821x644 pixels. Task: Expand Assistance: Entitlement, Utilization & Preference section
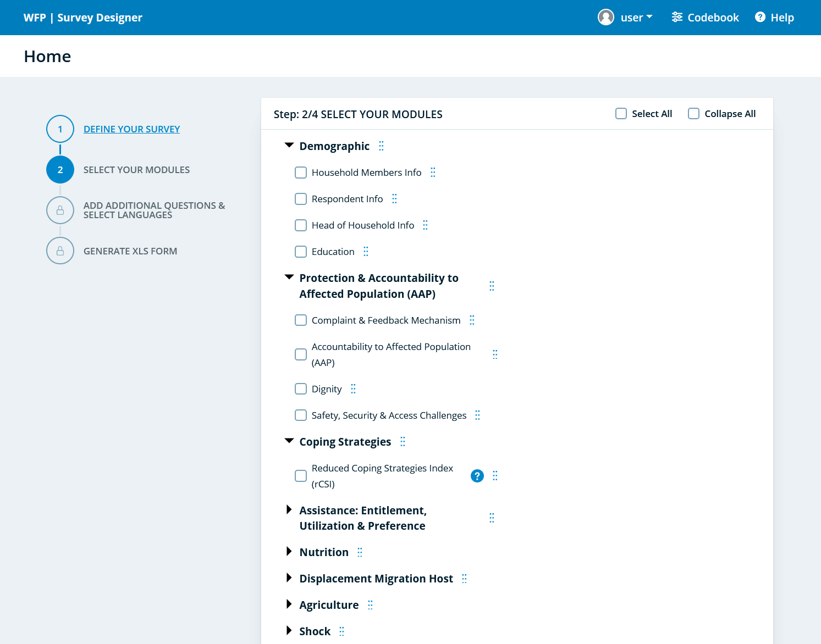point(289,510)
